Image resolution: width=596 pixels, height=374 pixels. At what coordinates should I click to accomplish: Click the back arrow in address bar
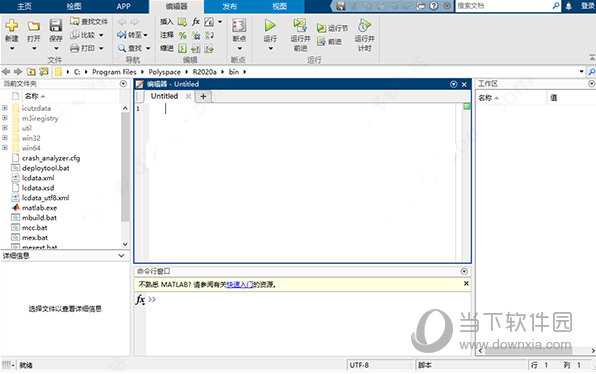click(6, 71)
